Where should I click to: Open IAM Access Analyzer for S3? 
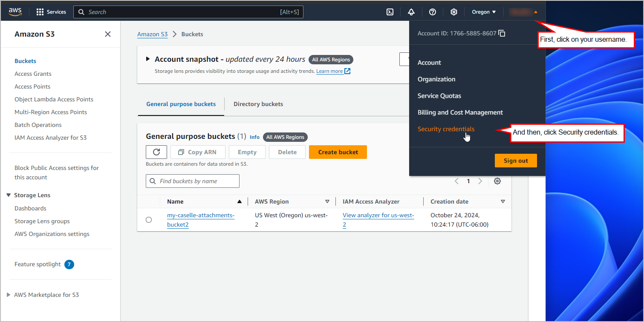pyautogui.click(x=50, y=138)
